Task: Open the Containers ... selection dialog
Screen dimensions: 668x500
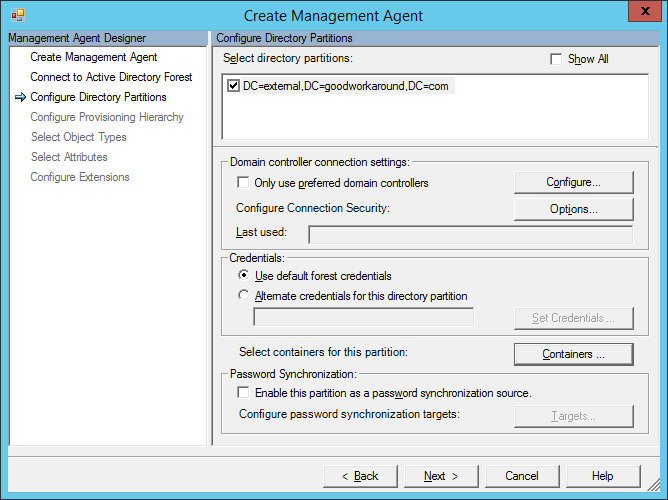Action: 573,354
